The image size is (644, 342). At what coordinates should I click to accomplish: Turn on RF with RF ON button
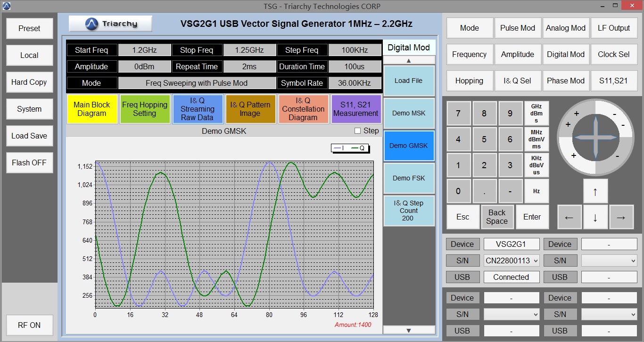tap(29, 325)
